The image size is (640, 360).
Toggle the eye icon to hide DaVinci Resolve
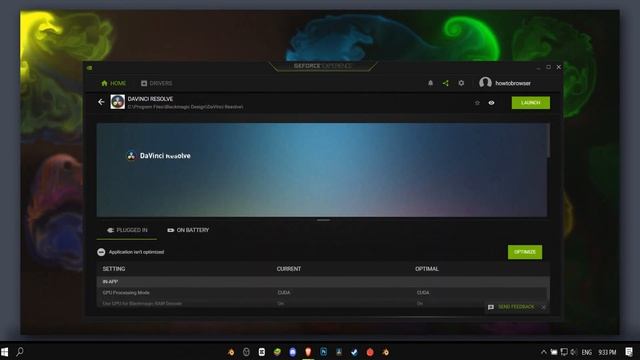(491, 103)
